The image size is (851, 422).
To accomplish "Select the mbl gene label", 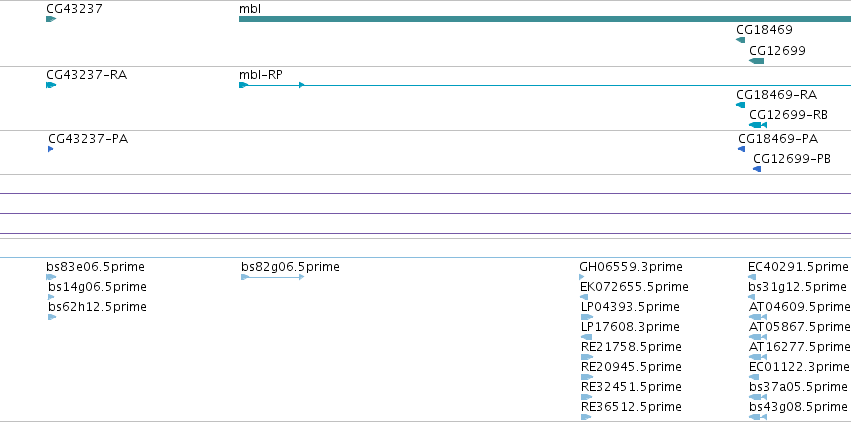I will (x=250, y=9).
